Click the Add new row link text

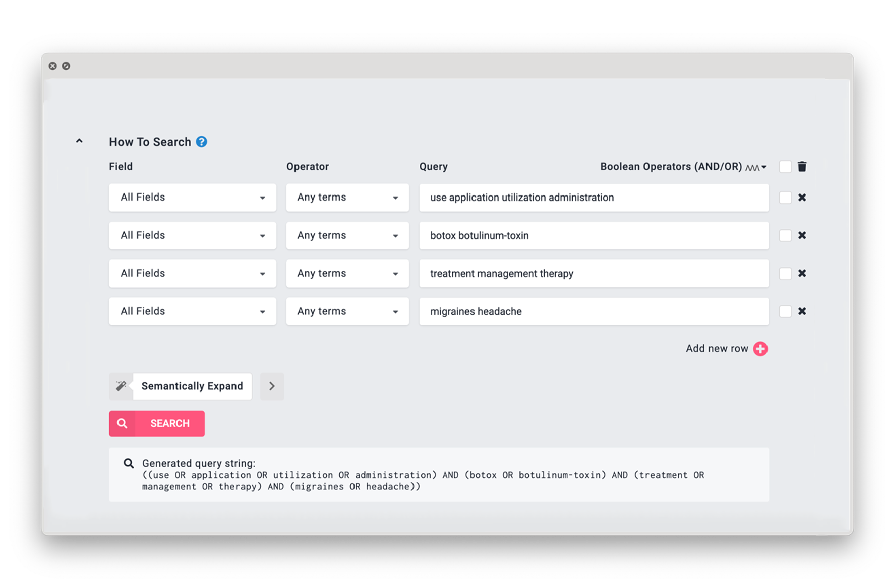(x=717, y=348)
